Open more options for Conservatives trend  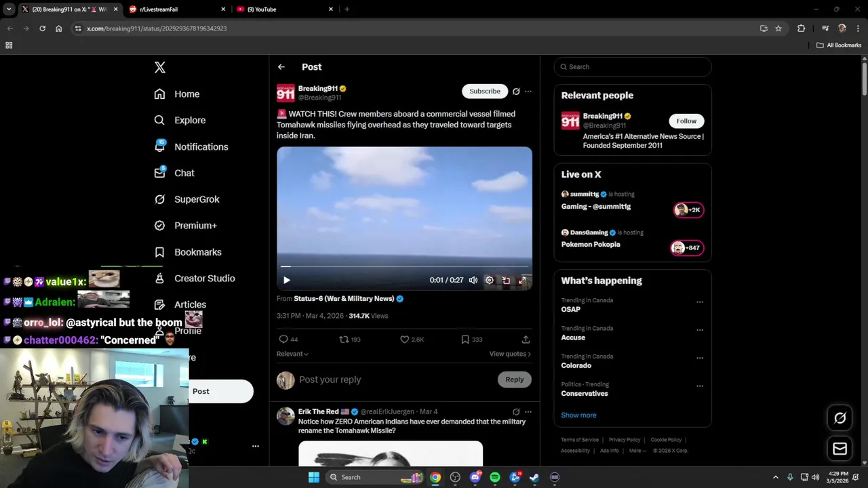coord(700,386)
